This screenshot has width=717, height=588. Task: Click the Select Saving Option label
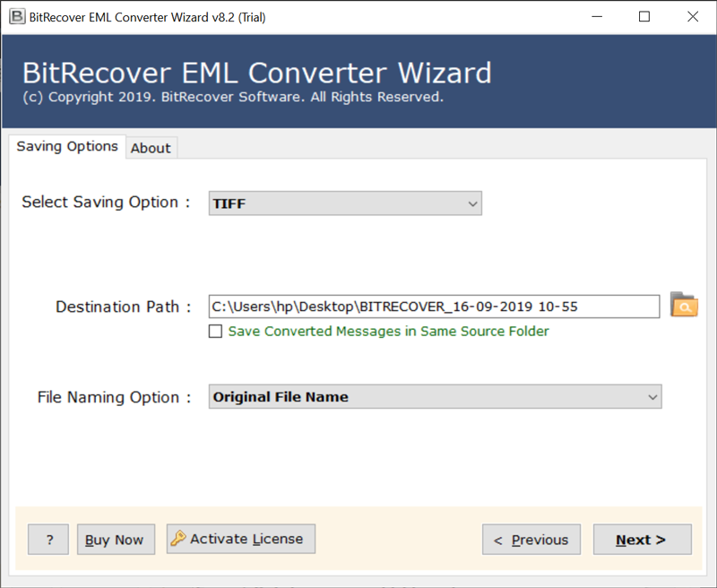coord(106,202)
